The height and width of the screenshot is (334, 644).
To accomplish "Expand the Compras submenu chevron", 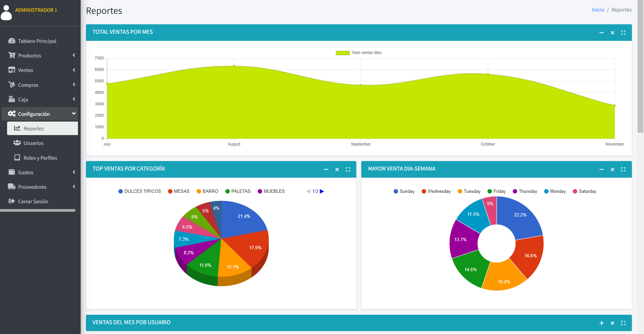I will [x=74, y=84].
